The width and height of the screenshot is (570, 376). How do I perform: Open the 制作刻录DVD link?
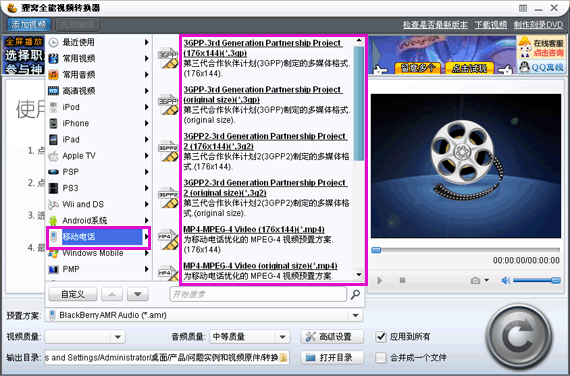coord(538,25)
